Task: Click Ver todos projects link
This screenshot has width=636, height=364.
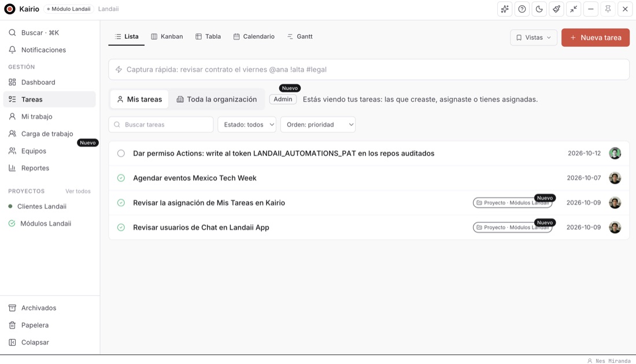Action: [x=78, y=191]
